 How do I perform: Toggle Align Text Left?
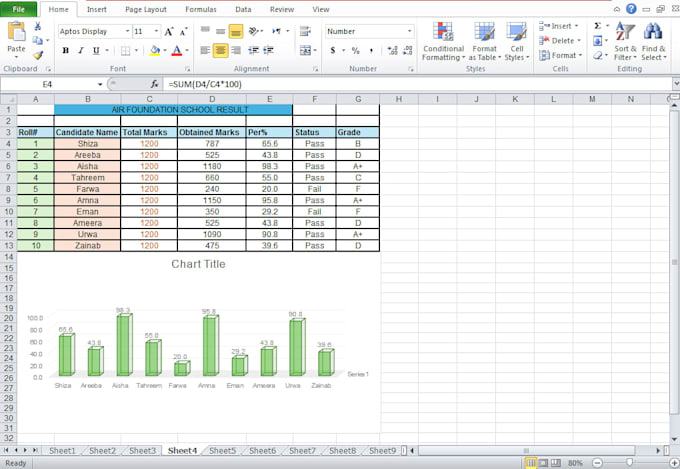(x=205, y=50)
